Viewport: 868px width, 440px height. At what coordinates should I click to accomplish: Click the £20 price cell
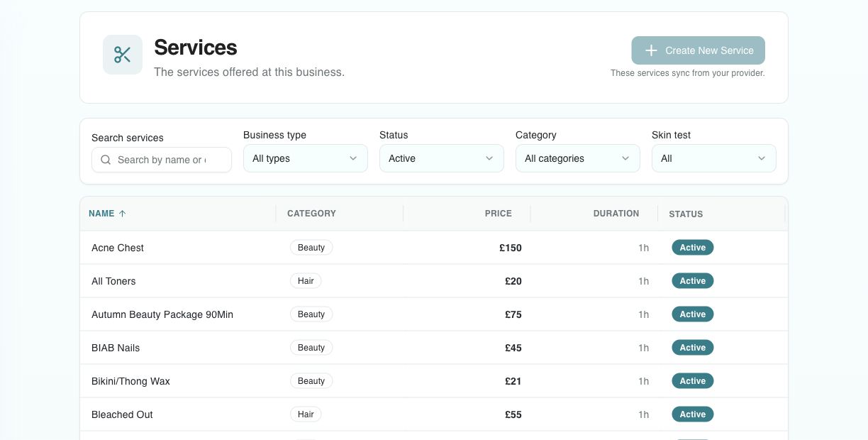coord(513,281)
